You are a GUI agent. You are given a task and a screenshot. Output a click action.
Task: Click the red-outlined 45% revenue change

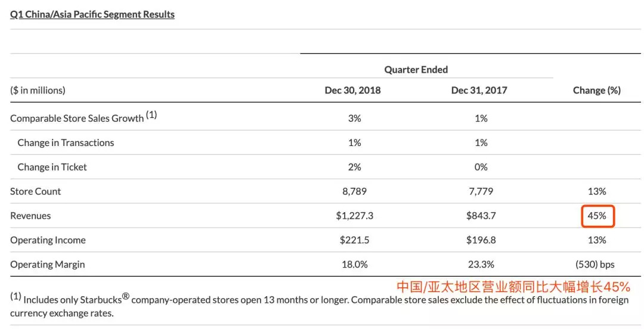597,216
